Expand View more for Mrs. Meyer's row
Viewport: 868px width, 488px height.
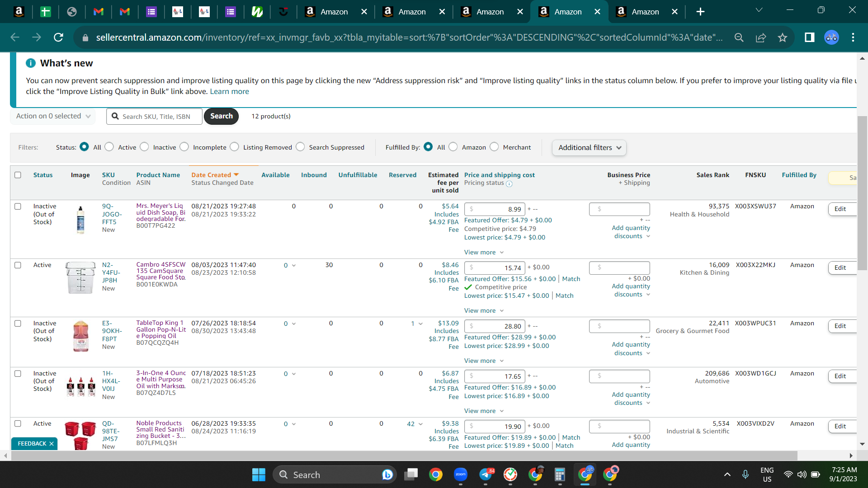click(484, 252)
